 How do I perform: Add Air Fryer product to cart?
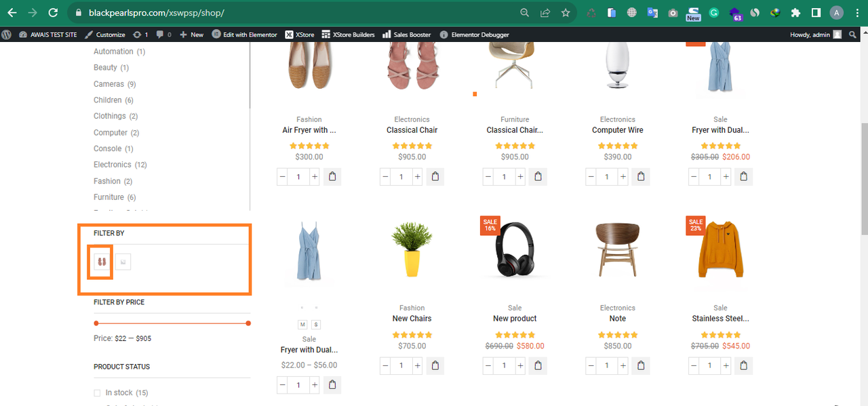332,177
